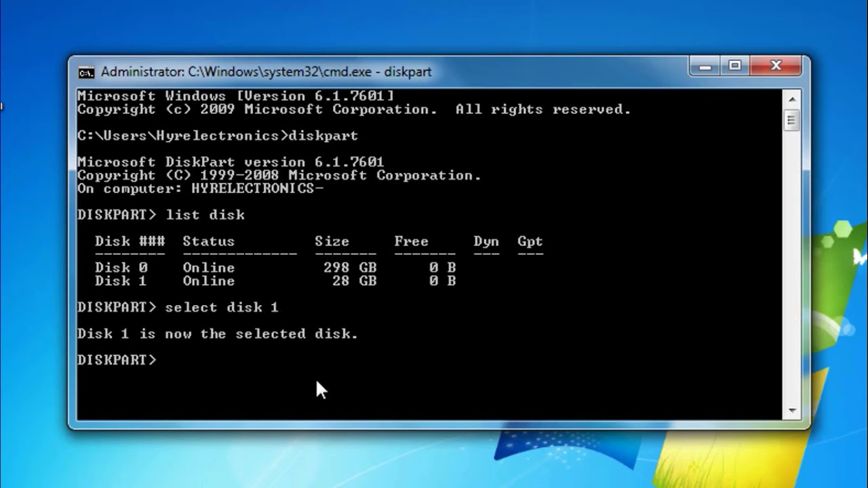Click the 'All rights reserved.' text
Viewport: 868px width, 488px height.
point(543,109)
